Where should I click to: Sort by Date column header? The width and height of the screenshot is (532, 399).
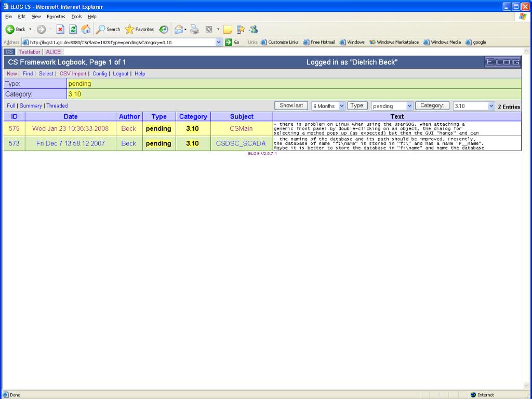pos(71,116)
